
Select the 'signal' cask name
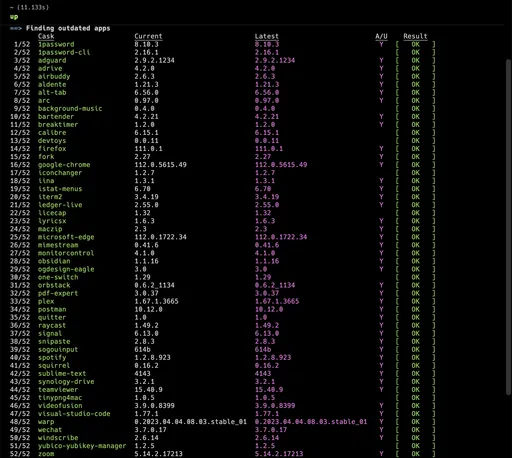coord(50,333)
